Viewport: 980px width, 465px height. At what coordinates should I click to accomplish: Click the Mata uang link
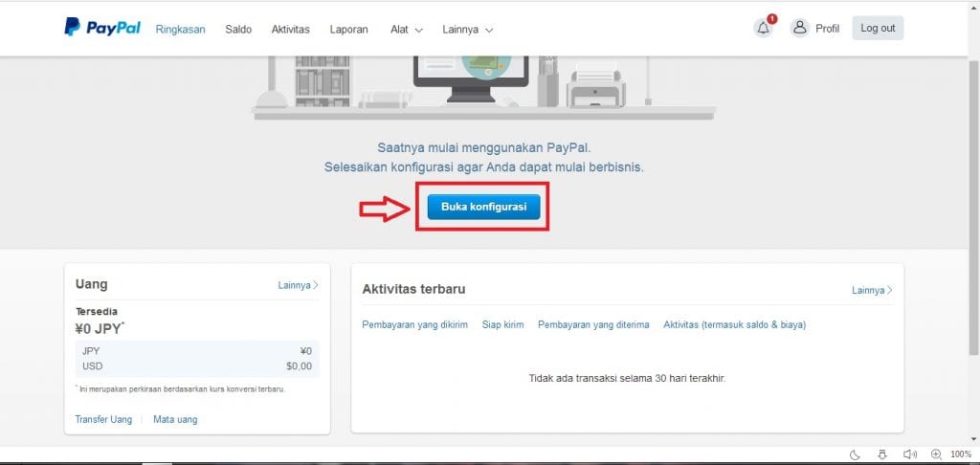pyautogui.click(x=175, y=419)
